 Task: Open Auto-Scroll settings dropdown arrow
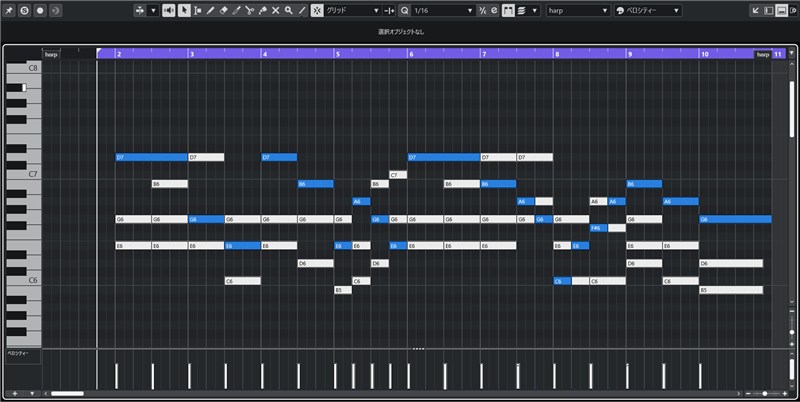pyautogui.click(x=153, y=10)
